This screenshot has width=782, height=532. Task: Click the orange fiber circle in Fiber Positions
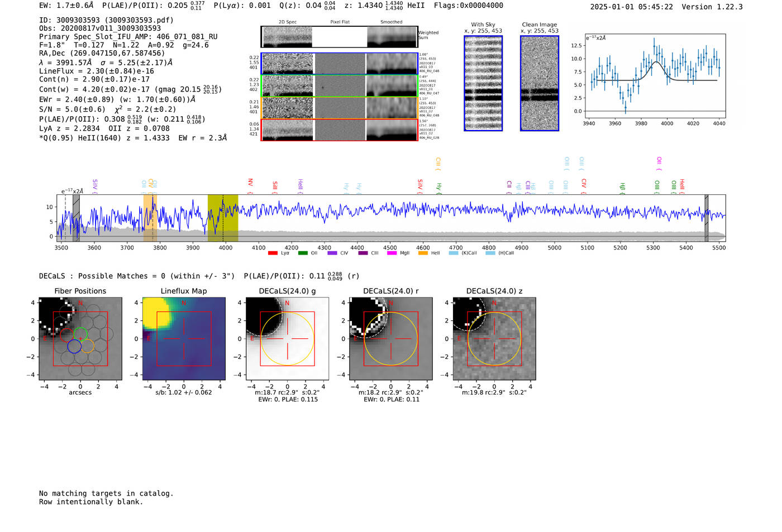tap(87, 346)
